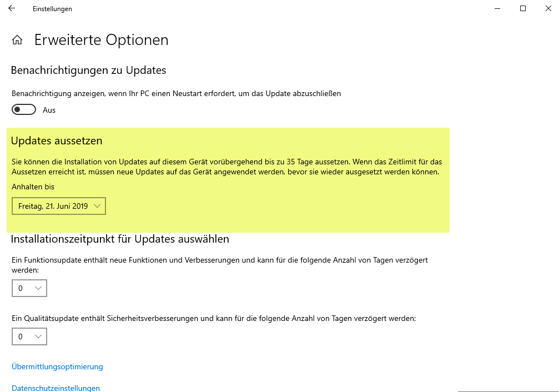
Task: Click the 'Erweiterte Optionen' page title
Action: point(101,40)
